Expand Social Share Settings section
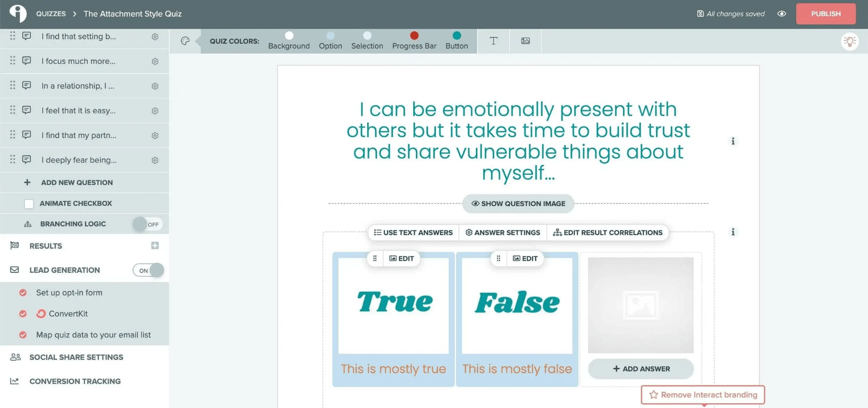This screenshot has width=868, height=408. (x=76, y=357)
